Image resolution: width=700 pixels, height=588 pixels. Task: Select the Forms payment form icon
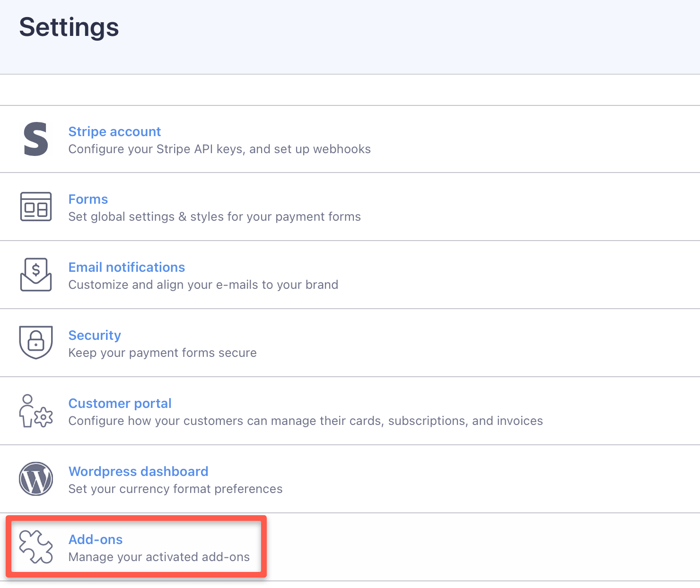click(x=35, y=207)
